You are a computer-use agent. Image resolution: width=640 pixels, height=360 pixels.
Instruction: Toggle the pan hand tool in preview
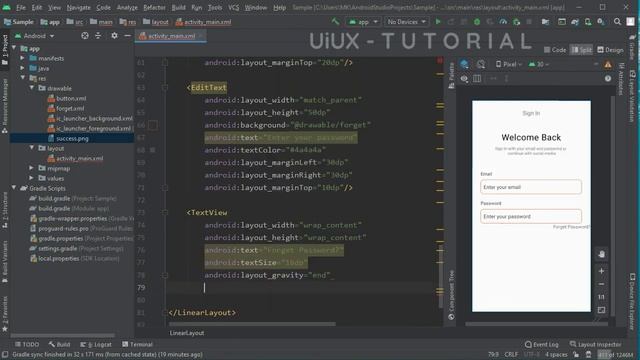point(601,254)
